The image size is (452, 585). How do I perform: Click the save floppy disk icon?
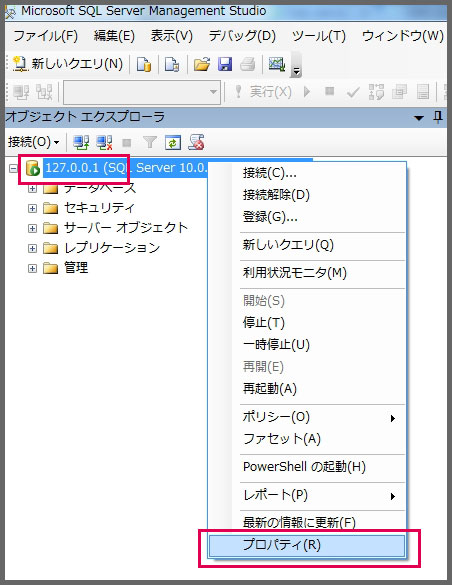coord(225,64)
